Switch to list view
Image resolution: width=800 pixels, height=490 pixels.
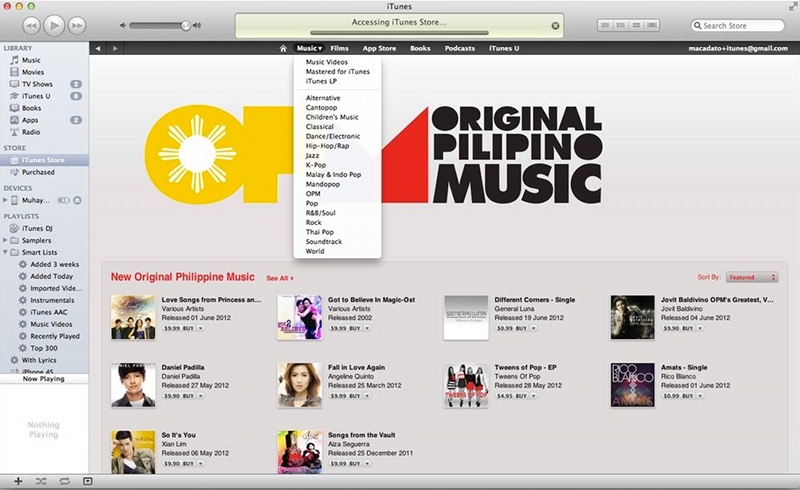pos(605,25)
